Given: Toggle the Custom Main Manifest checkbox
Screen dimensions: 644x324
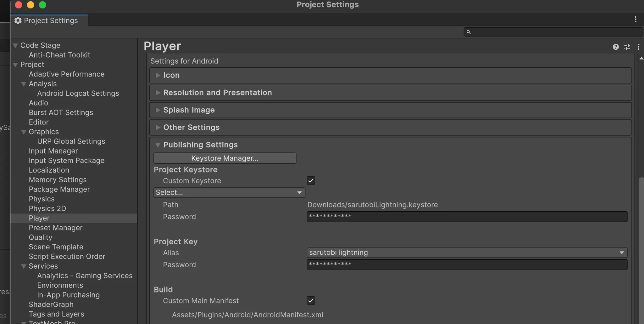Looking at the screenshot, I should [311, 301].
